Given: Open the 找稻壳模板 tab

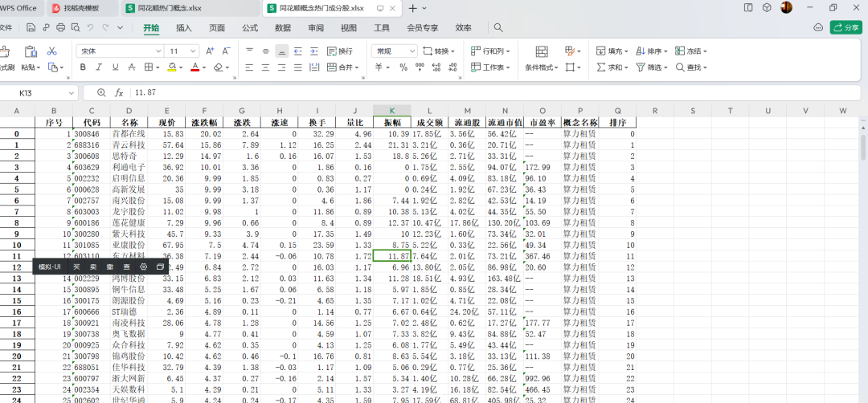Looking at the screenshot, I should pos(82,8).
